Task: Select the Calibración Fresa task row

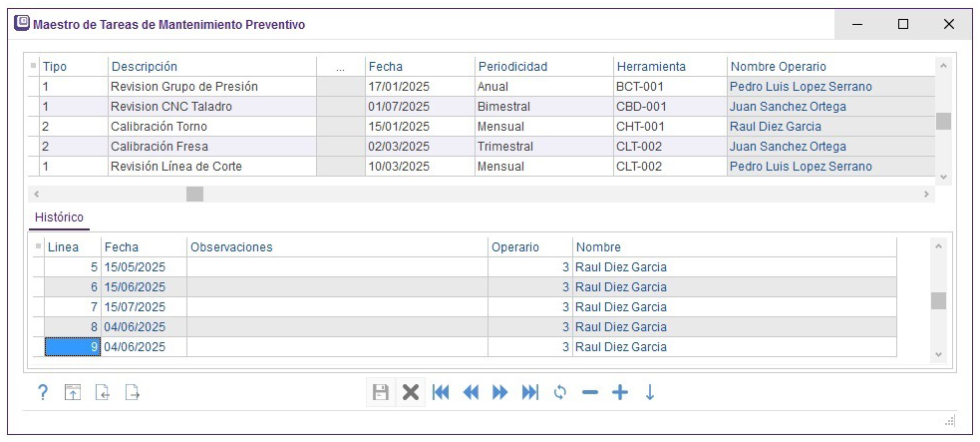Action: coord(160,147)
